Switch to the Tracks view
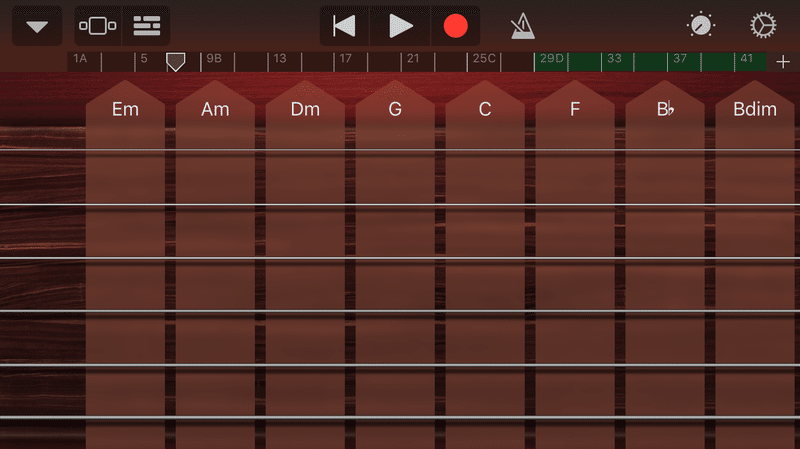This screenshot has width=800, height=449. coord(147,26)
